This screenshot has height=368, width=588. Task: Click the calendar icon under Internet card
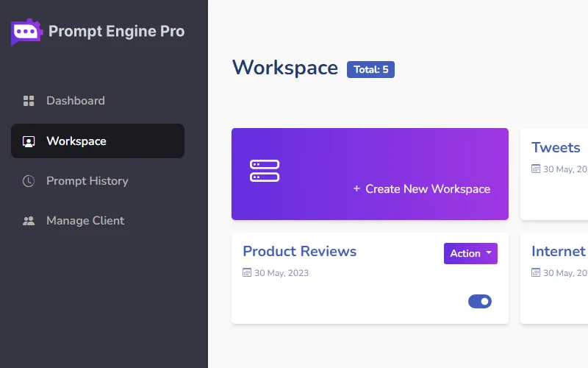point(536,272)
